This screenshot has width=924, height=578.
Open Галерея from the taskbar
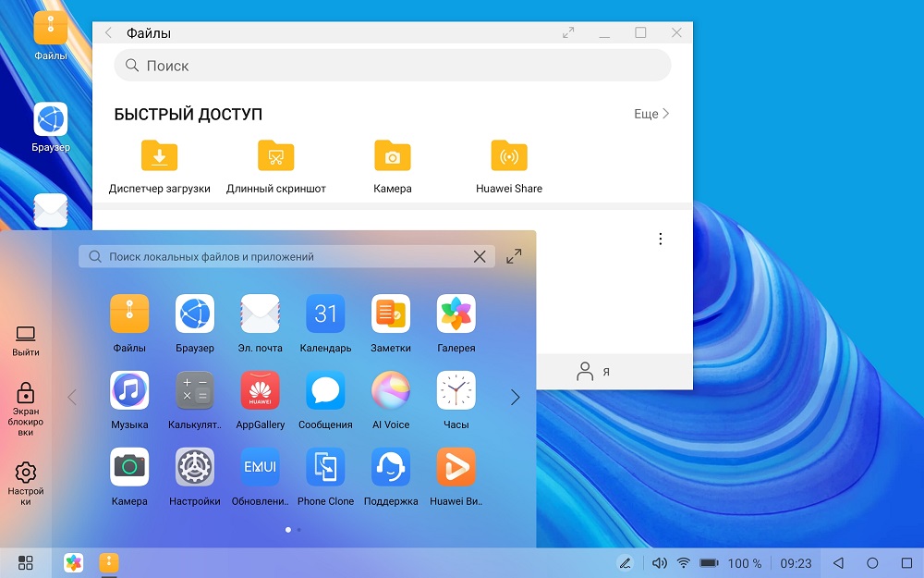pos(74,562)
